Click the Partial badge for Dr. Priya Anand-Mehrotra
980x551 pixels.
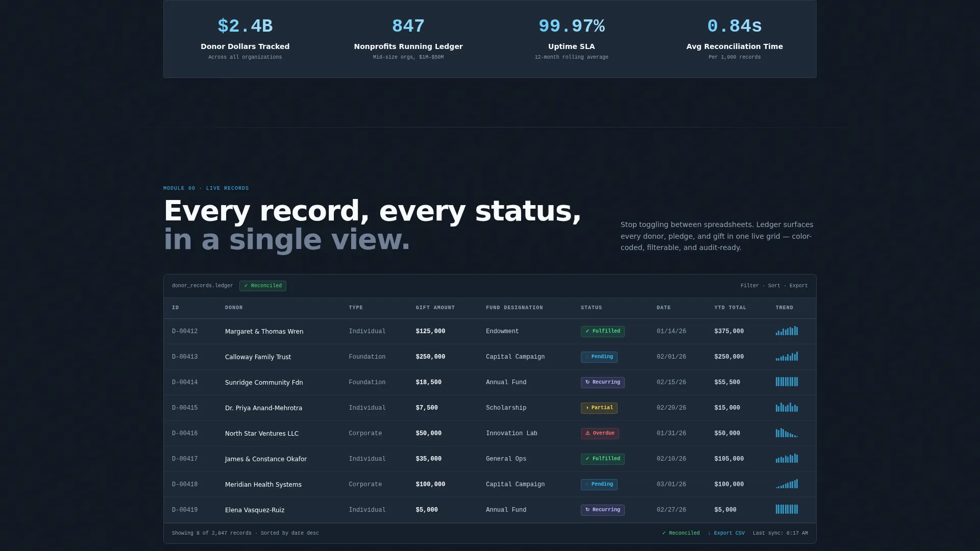coord(599,408)
